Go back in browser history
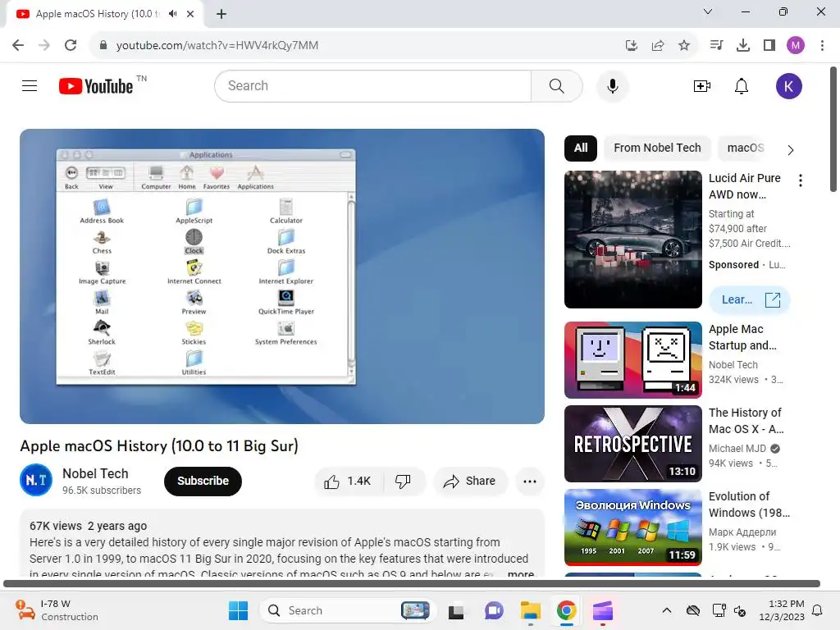The height and width of the screenshot is (630, 840). tap(18, 45)
